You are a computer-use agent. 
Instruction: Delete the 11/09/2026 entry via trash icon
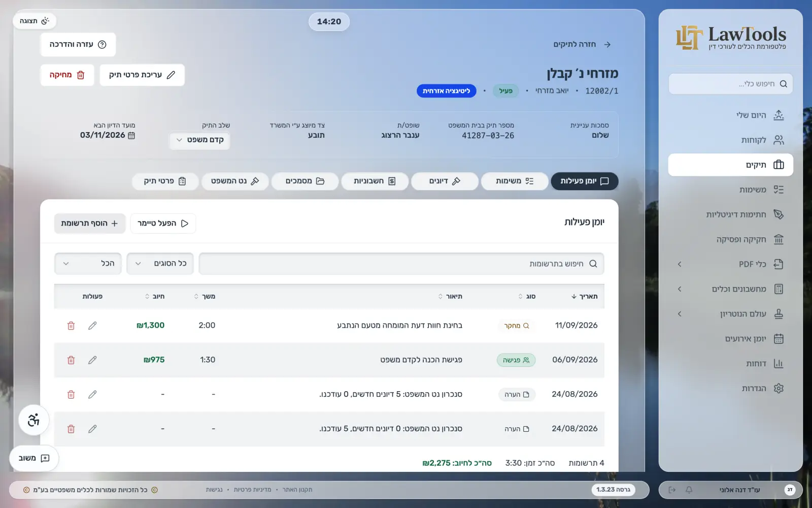coord(71,326)
